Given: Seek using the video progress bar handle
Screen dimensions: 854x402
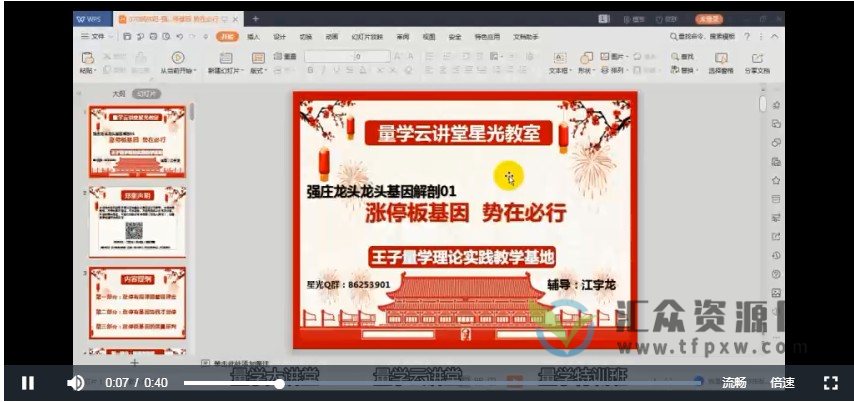Looking at the screenshot, I should (279, 383).
